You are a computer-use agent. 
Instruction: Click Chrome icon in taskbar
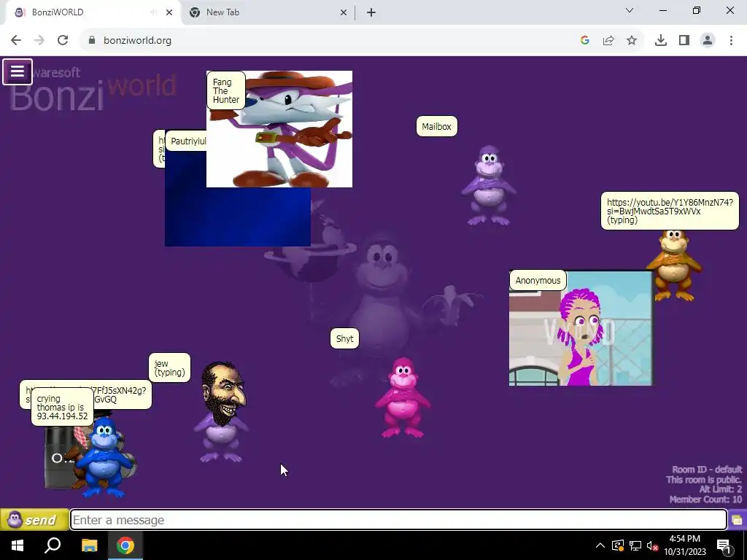125,545
